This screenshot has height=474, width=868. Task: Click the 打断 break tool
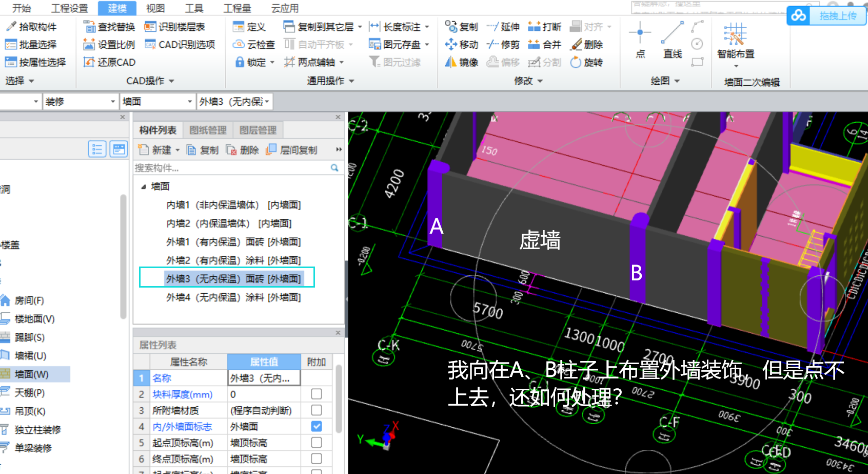click(544, 27)
